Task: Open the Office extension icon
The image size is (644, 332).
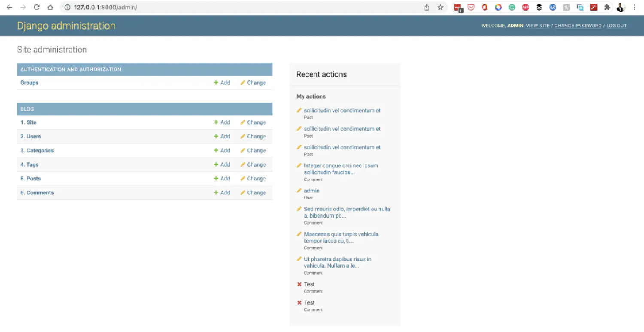Action: coord(485,7)
